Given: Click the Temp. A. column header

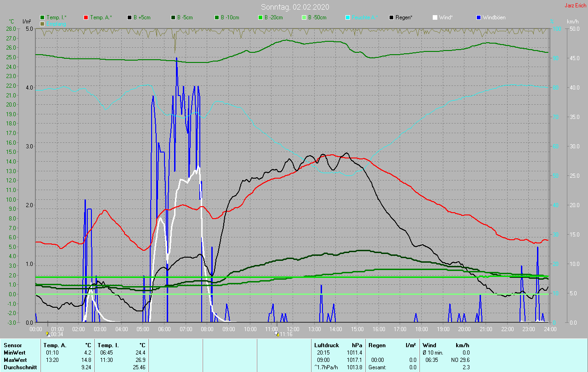Looking at the screenshot, I should (55, 345).
